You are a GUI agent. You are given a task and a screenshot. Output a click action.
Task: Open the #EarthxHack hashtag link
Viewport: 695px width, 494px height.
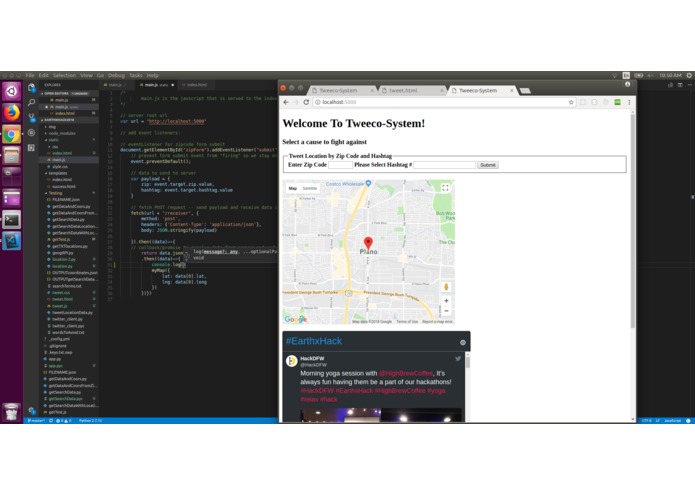313,341
